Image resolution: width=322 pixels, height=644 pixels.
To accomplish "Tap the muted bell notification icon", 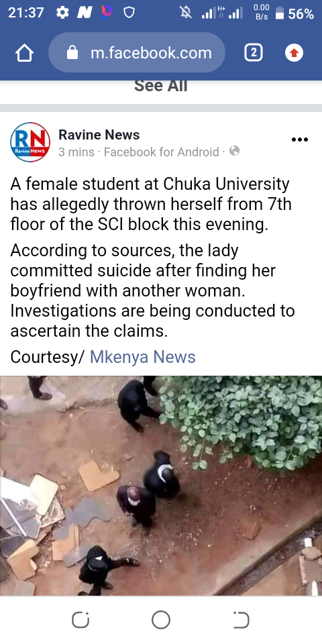I will coord(186,13).
